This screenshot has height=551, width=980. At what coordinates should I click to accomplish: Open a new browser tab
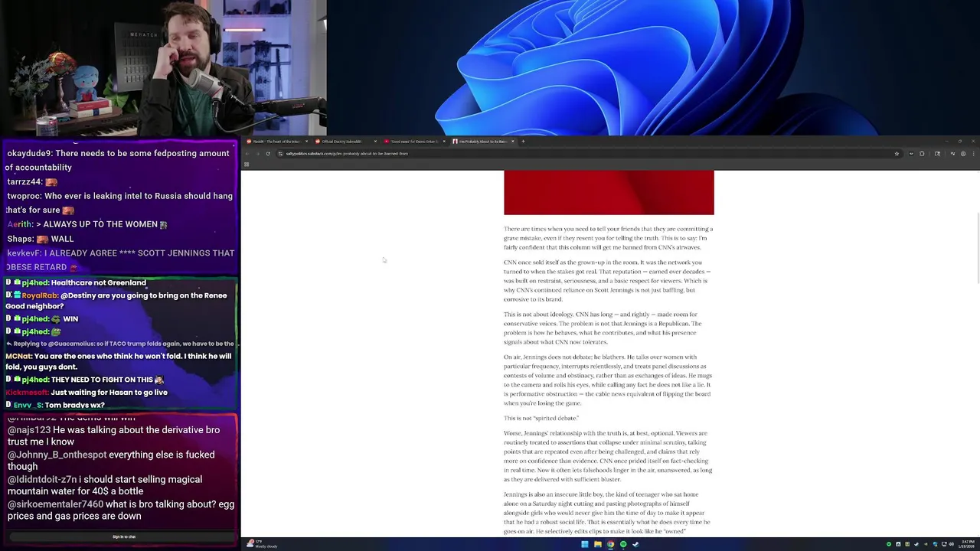(523, 142)
